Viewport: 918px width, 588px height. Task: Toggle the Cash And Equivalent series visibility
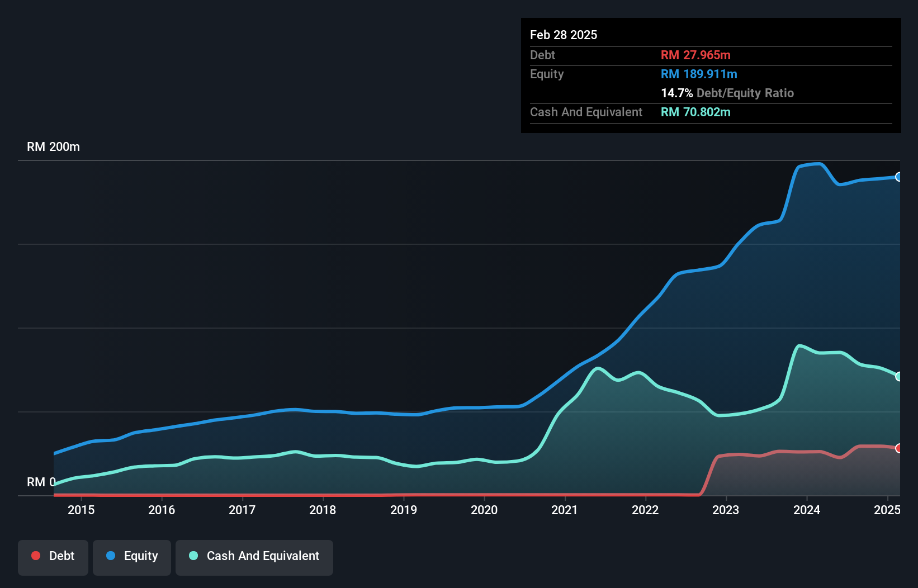point(254,557)
